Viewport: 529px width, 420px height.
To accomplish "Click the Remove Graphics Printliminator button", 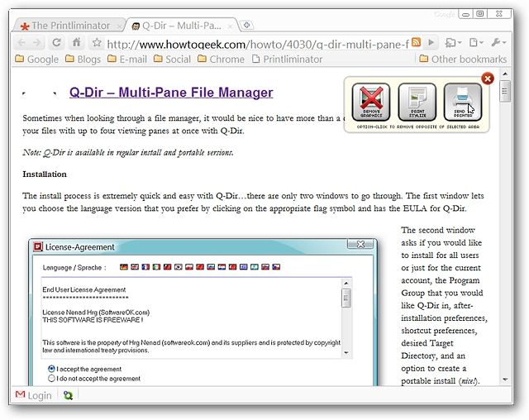I will click(x=371, y=102).
